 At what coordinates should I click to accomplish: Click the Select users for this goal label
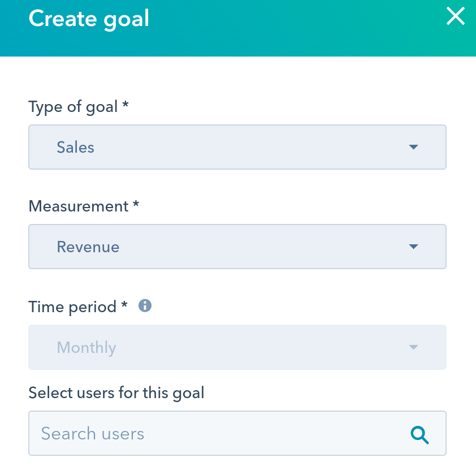point(116,392)
